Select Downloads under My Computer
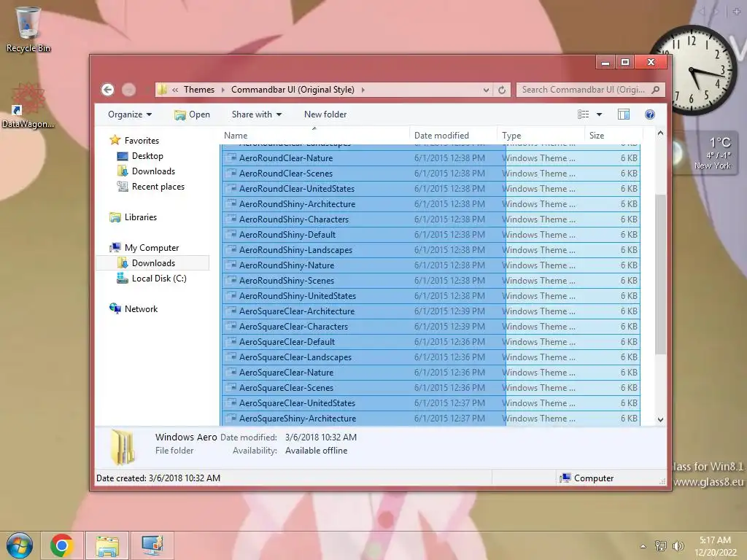 [x=153, y=262]
